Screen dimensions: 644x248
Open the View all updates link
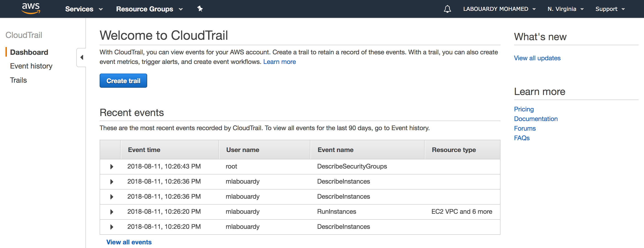(537, 58)
